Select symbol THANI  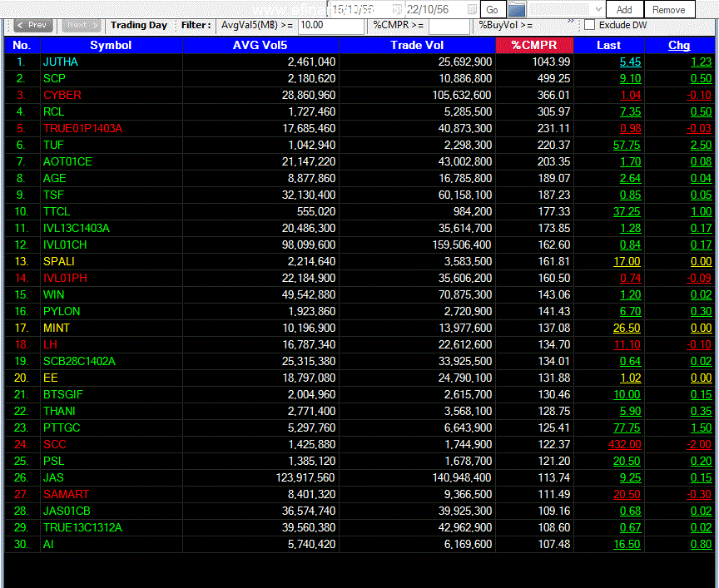[x=59, y=412]
